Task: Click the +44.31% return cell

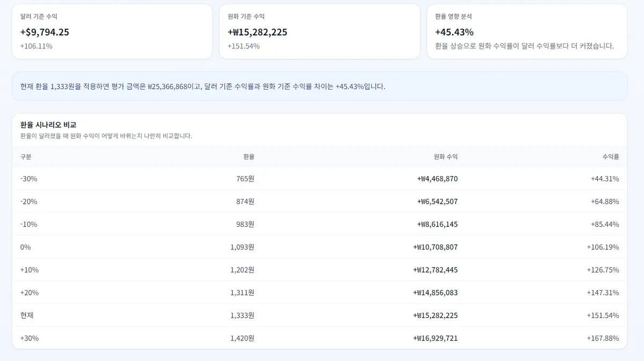Action: [x=605, y=179]
